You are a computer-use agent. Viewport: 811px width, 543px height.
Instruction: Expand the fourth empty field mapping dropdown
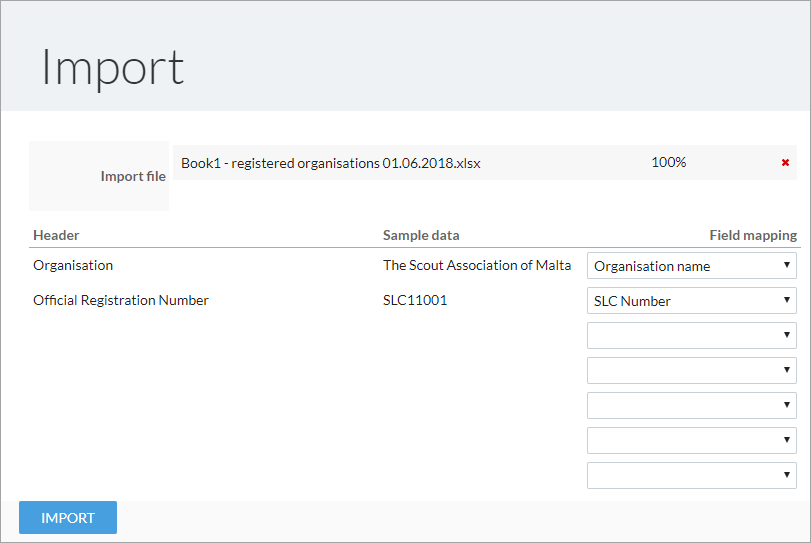691,441
